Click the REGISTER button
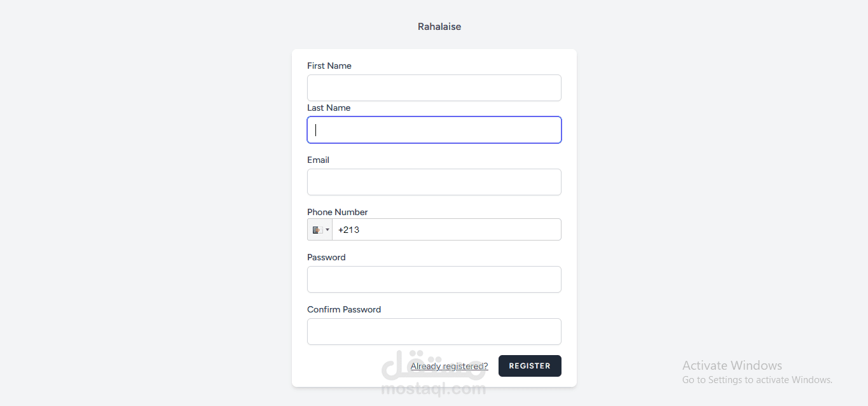Screen dimensions: 868x406 click(x=530, y=366)
